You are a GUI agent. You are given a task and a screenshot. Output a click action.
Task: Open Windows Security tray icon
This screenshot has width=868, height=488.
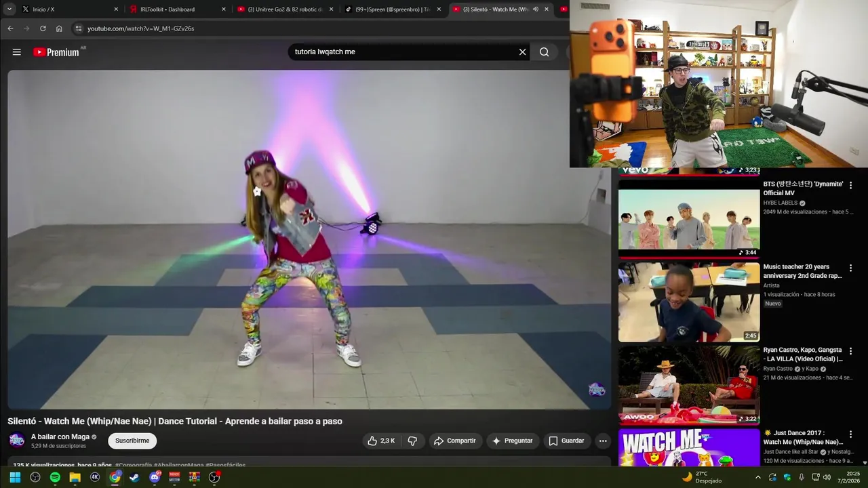click(787, 477)
